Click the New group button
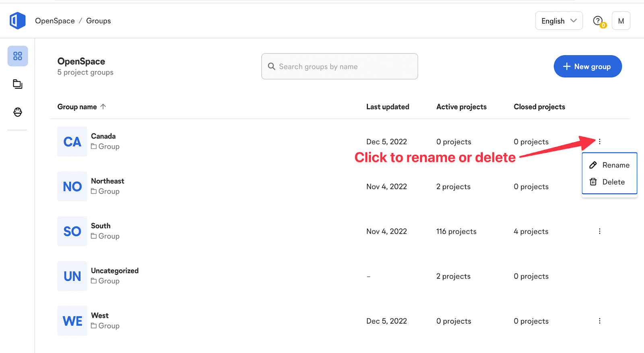 click(588, 66)
